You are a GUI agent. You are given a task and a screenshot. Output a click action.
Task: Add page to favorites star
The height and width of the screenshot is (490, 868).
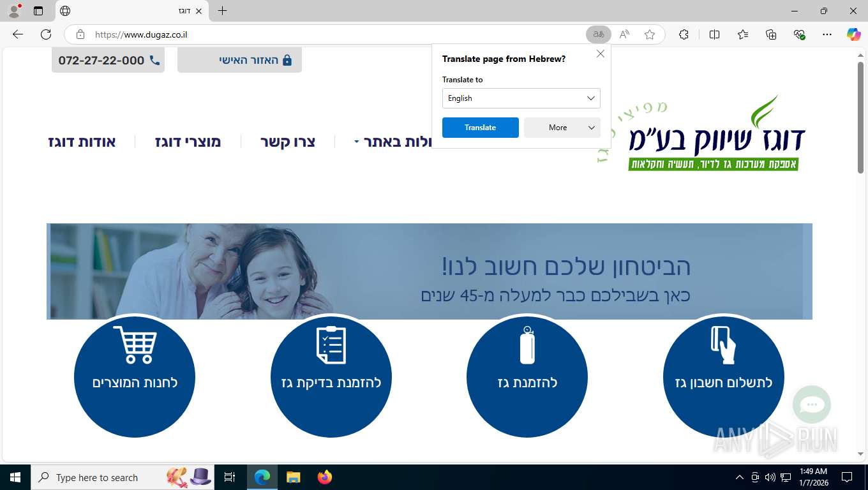pyautogui.click(x=650, y=34)
